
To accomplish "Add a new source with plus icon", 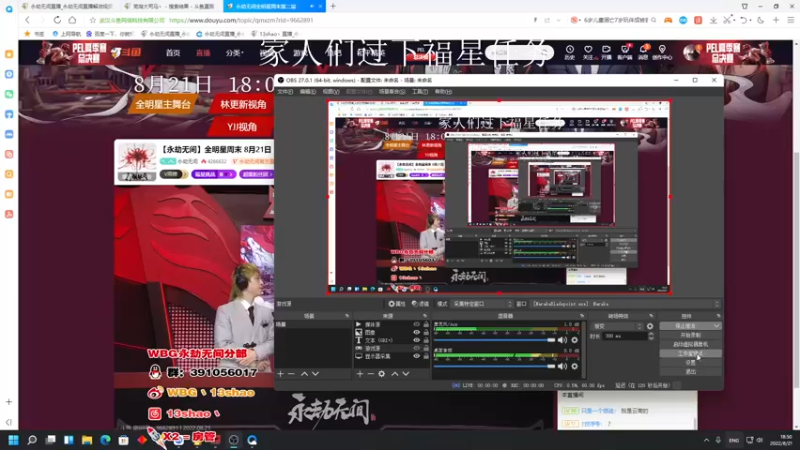I will (x=360, y=374).
